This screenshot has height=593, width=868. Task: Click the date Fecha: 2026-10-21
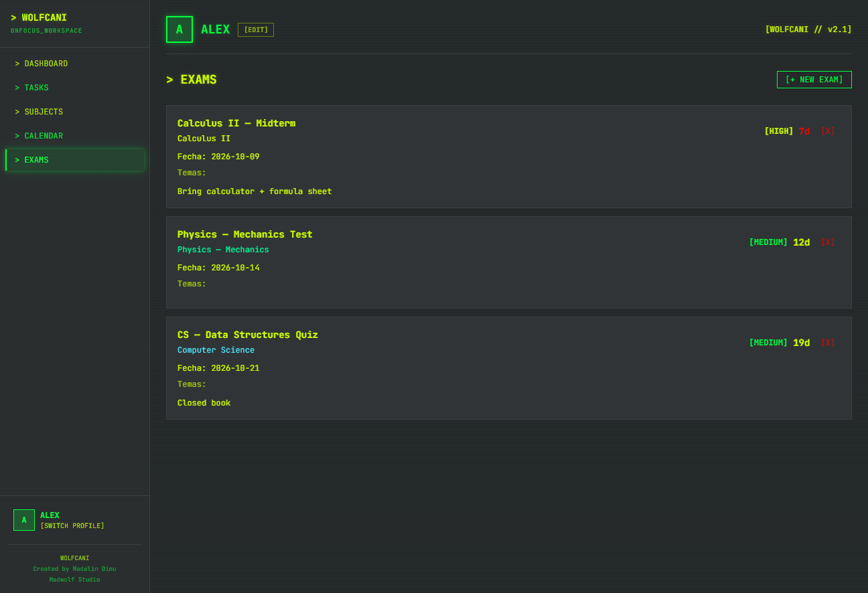pos(218,368)
